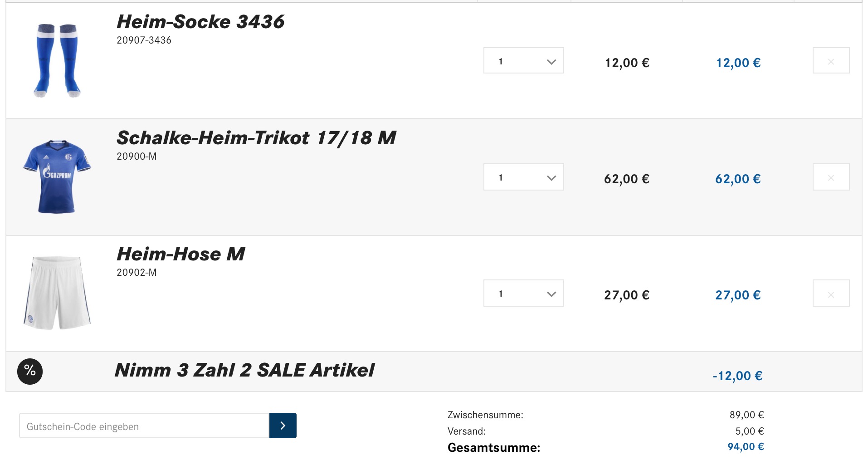Screen dimensions: 868x460
Task: Click the blue 62,00 € jersey total
Action: point(738,179)
